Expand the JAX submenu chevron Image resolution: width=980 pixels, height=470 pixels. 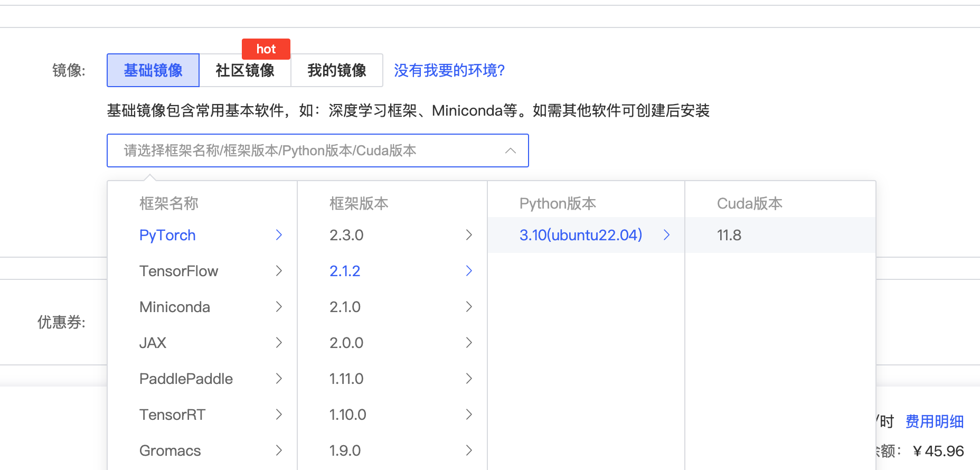coord(279,343)
